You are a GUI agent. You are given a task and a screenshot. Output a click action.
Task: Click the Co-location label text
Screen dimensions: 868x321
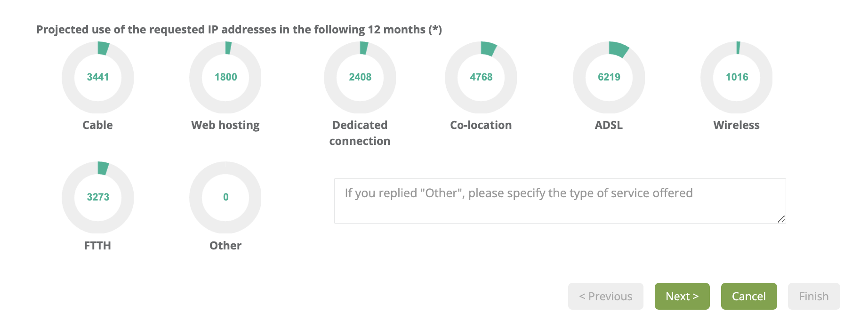481,125
